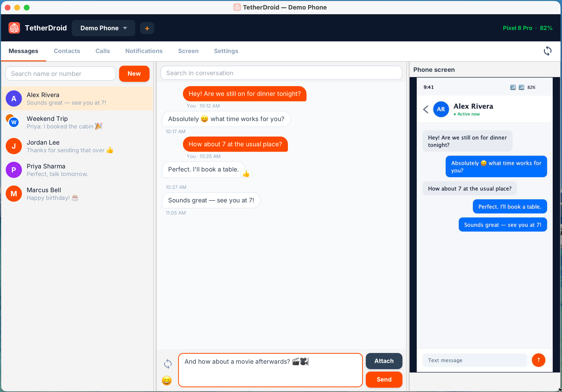Viewport: 562px width, 392px height.
Task: Tap the back arrow in the phone screen
Action: click(426, 109)
